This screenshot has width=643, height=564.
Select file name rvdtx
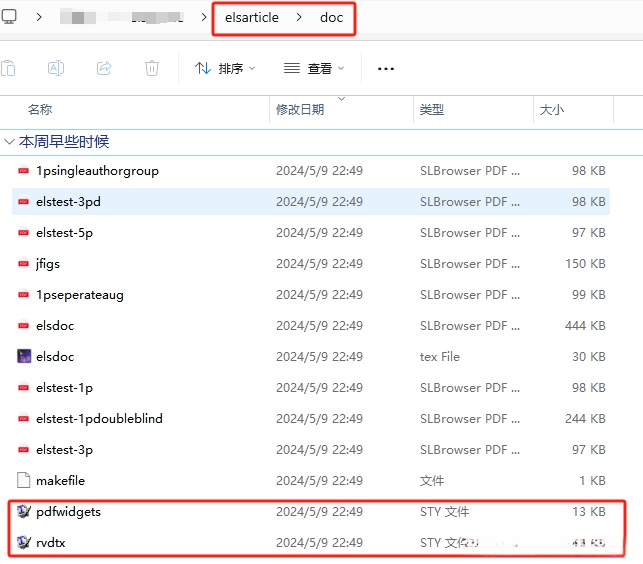pyautogui.click(x=50, y=542)
